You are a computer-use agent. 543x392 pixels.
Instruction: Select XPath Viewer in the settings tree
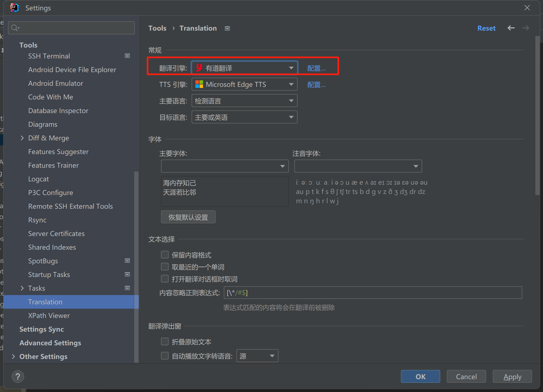pos(49,316)
